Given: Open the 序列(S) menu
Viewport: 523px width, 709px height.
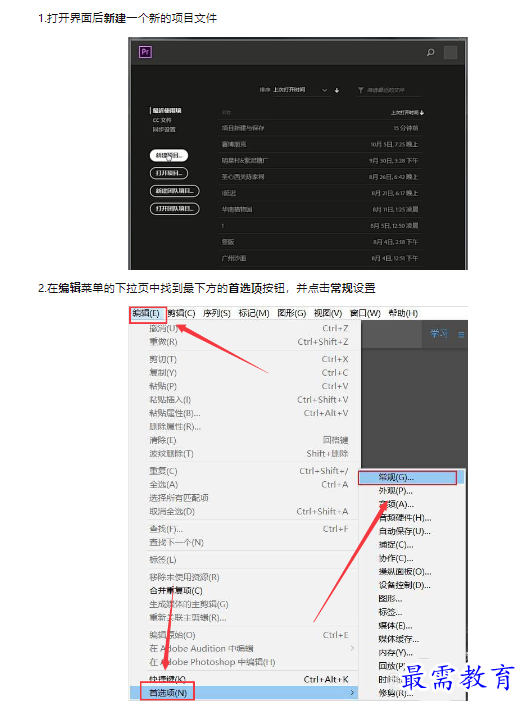Looking at the screenshot, I should [x=217, y=313].
